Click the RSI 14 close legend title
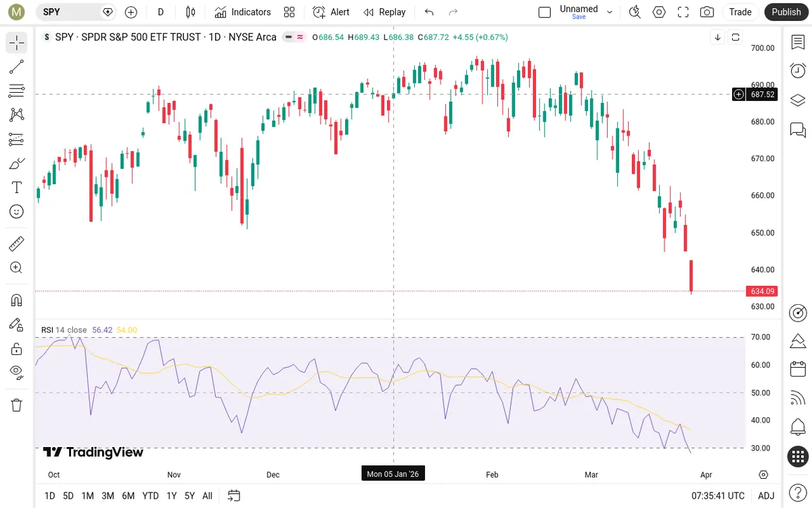The width and height of the screenshot is (812, 508). click(x=64, y=331)
